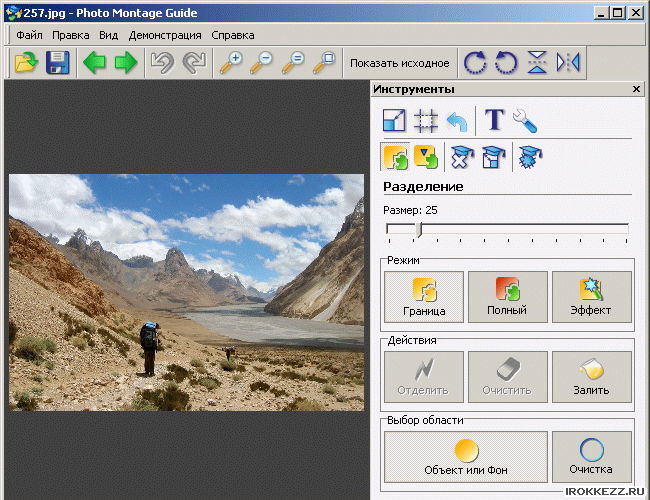The width and height of the screenshot is (650, 500).
Task: Click the mountain landscape photo canvas
Action: click(x=187, y=292)
